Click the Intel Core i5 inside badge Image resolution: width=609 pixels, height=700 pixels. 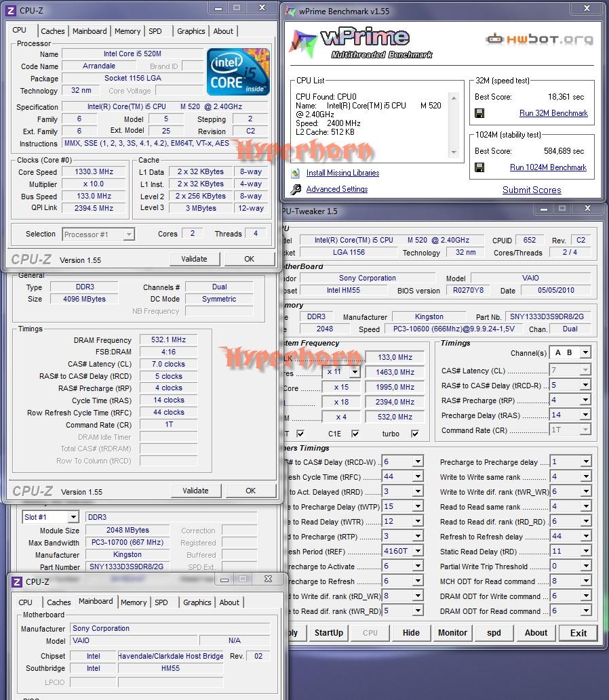tap(238, 71)
